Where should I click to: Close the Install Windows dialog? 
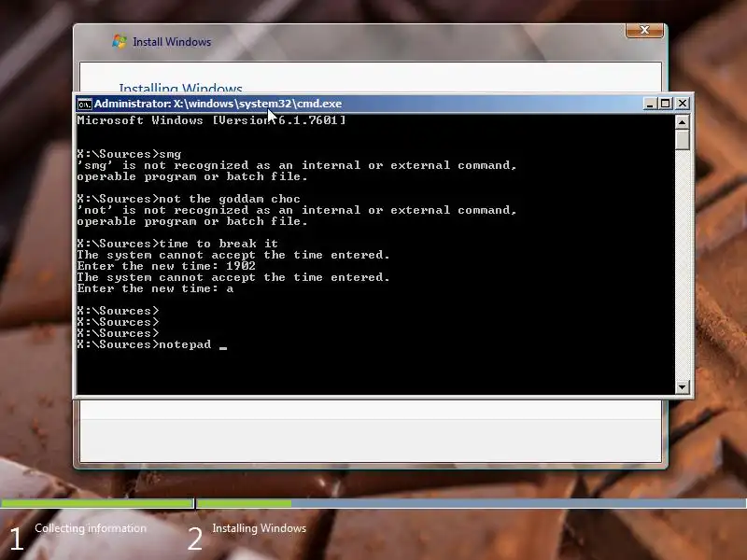pos(644,30)
